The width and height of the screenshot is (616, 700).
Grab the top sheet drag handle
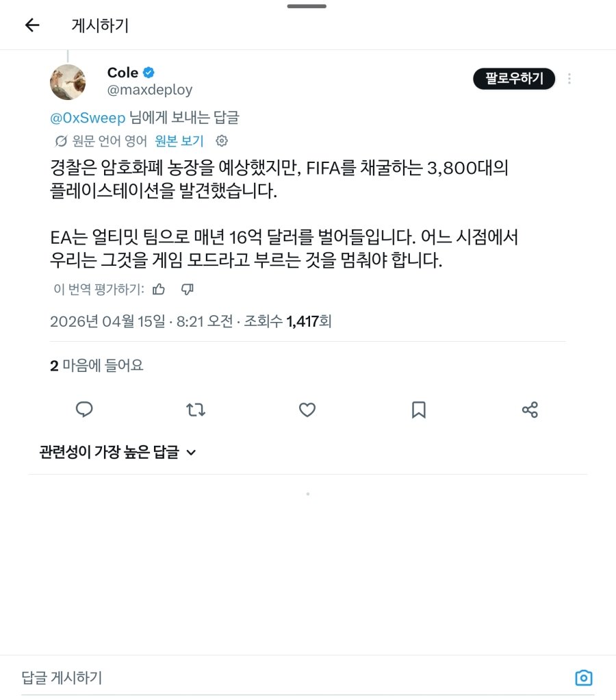(x=307, y=6)
